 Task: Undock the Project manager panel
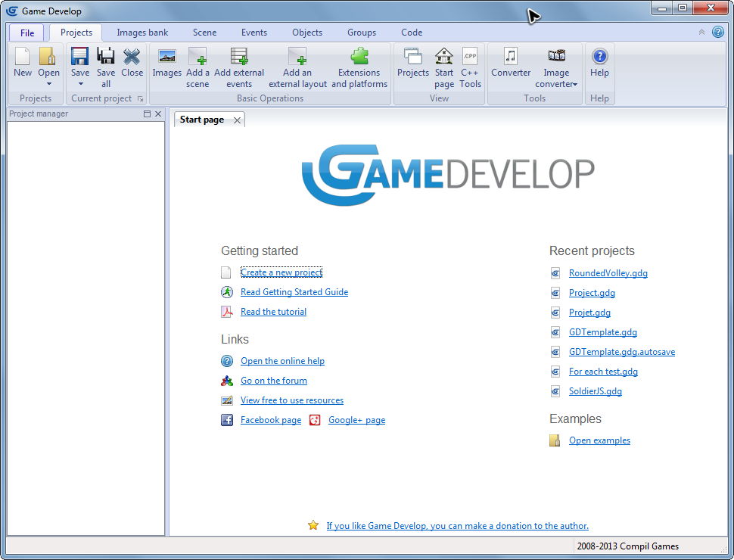[148, 114]
